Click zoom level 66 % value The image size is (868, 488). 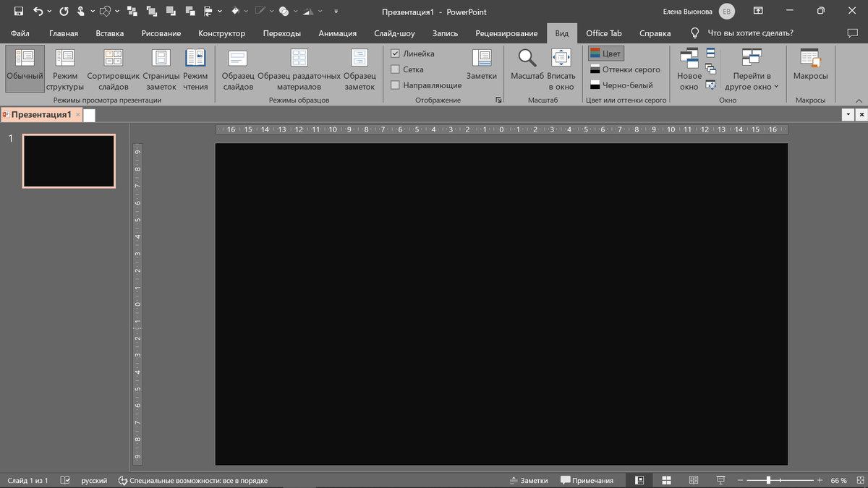click(838, 480)
